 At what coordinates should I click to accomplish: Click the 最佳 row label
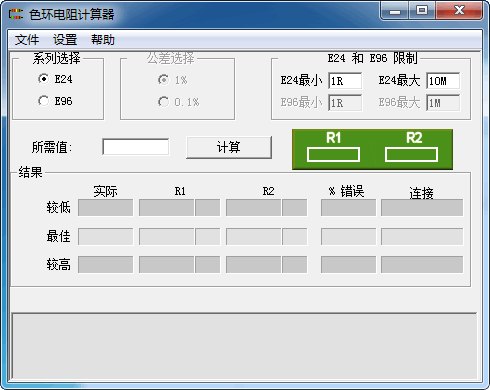59,236
